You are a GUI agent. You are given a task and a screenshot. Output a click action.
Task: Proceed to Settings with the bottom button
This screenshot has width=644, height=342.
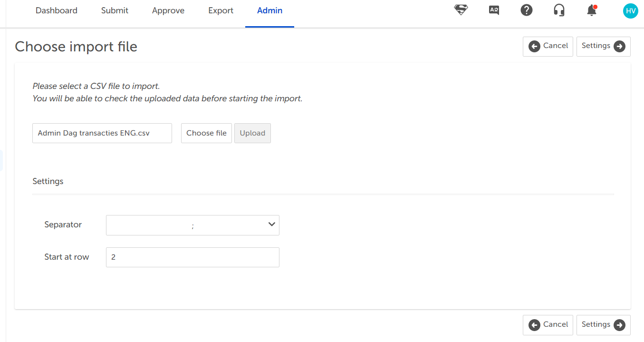[x=603, y=325]
